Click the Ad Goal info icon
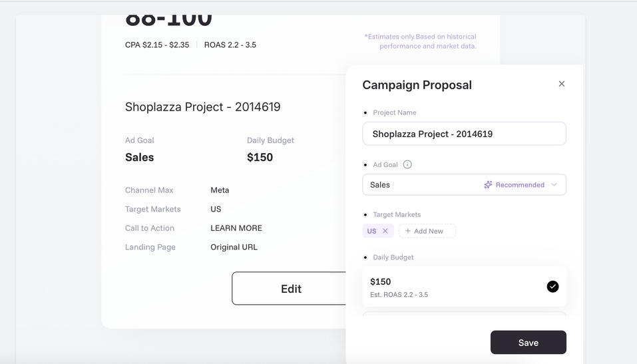Screen dimensions: 637x364 (x=407, y=164)
